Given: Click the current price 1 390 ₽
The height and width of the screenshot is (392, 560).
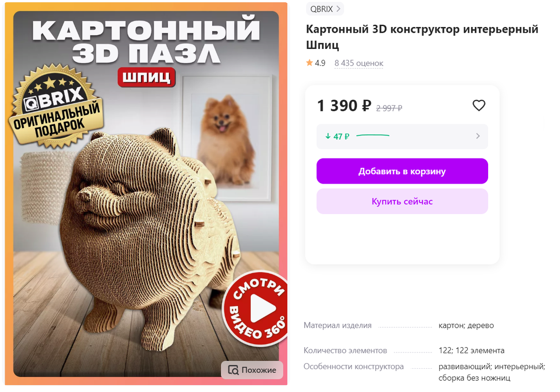Looking at the screenshot, I should coord(344,106).
